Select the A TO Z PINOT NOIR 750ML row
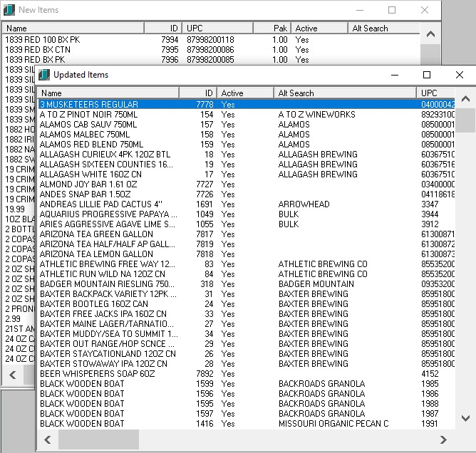This screenshot has width=476, height=453. 247,115
